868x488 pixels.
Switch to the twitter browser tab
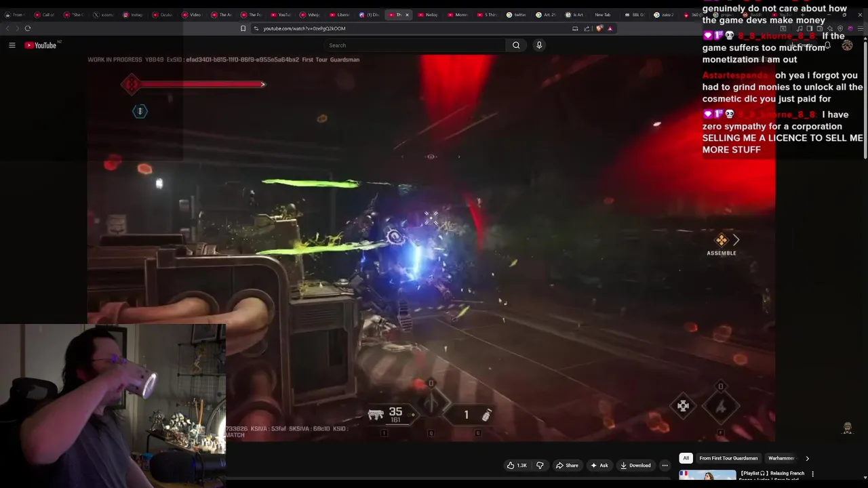point(517,14)
